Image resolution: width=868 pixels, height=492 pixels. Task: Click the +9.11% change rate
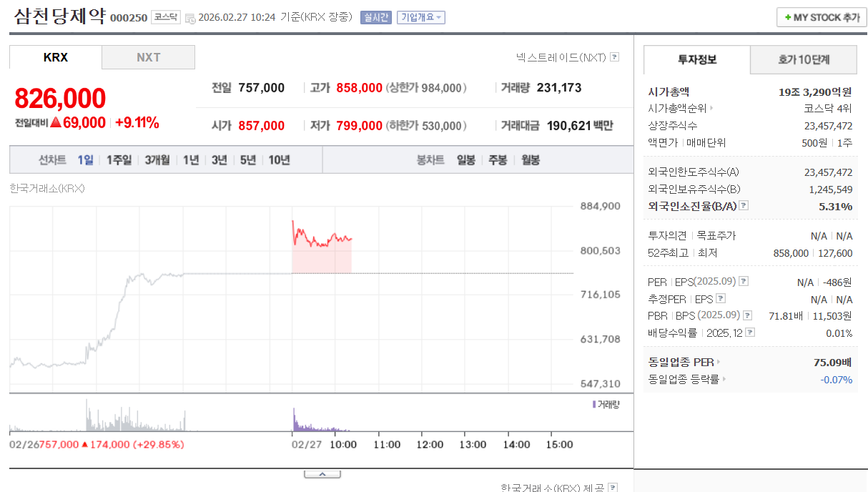point(137,122)
